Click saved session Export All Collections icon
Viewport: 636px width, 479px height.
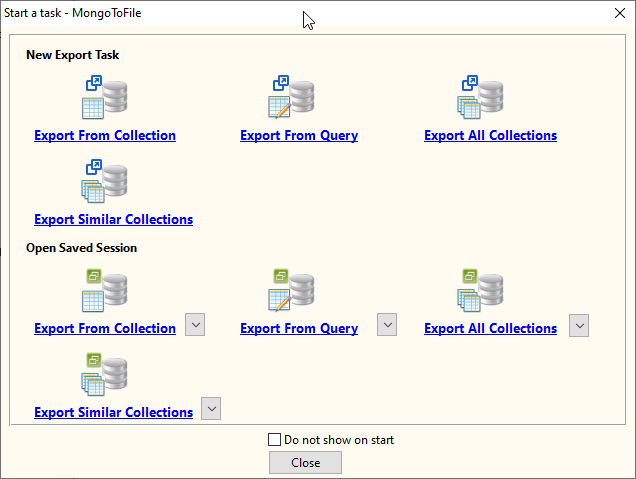pos(481,291)
